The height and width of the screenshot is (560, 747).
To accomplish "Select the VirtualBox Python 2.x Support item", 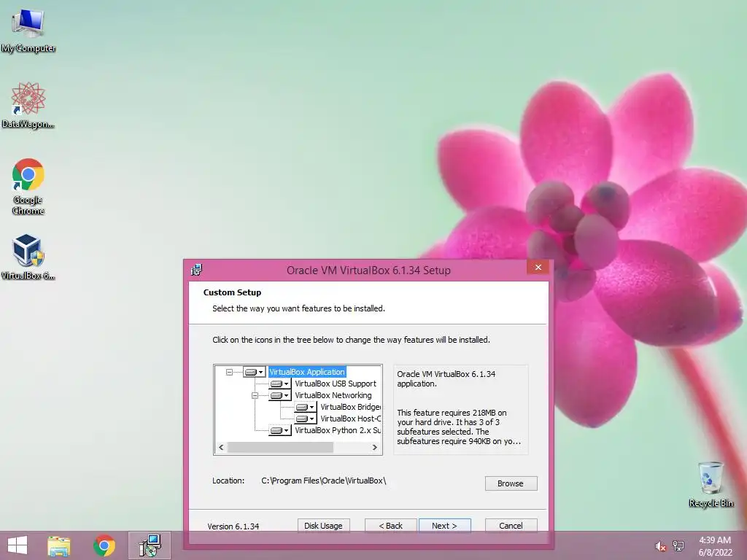I will pyautogui.click(x=337, y=430).
